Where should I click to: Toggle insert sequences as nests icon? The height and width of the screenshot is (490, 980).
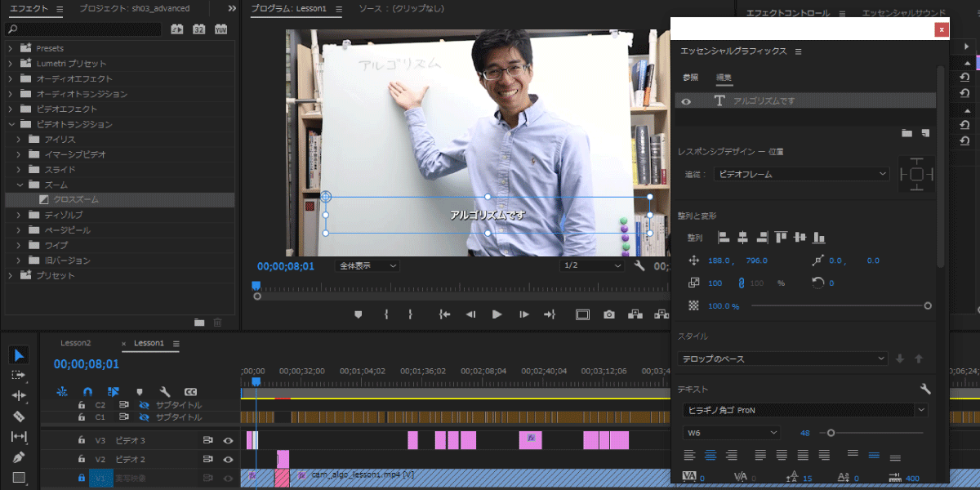pyautogui.click(x=61, y=392)
